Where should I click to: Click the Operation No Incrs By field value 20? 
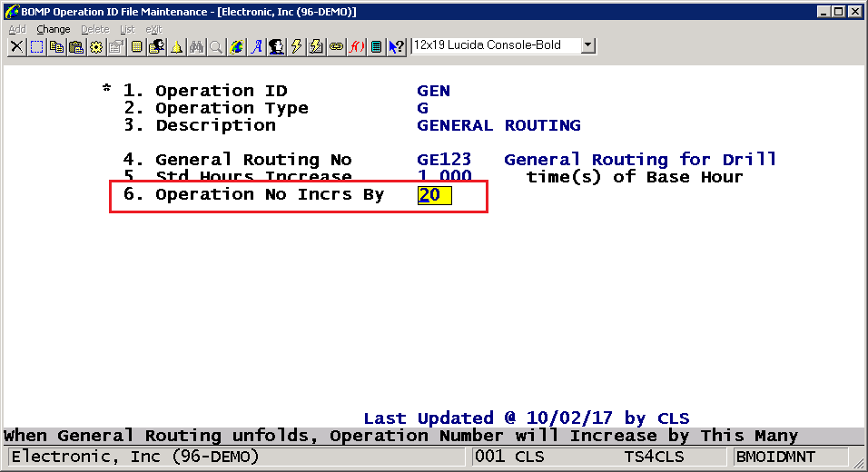435,195
